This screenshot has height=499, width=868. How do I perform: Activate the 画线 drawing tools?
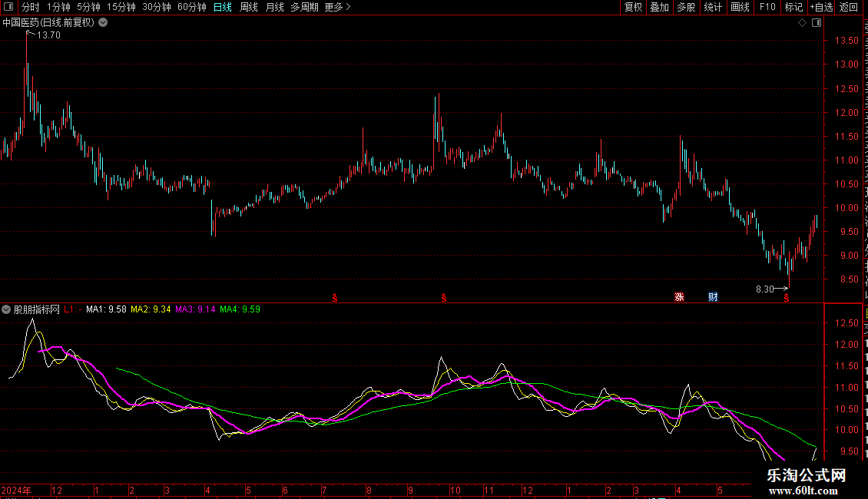click(740, 7)
